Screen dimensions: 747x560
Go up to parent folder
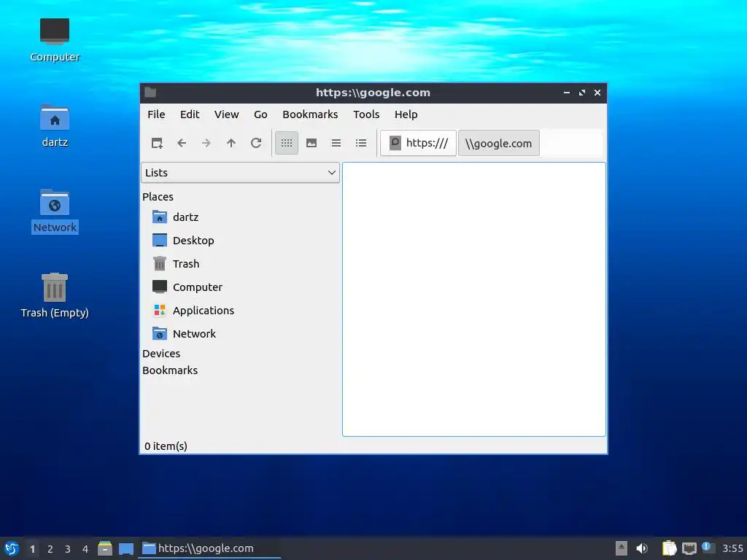pyautogui.click(x=231, y=143)
